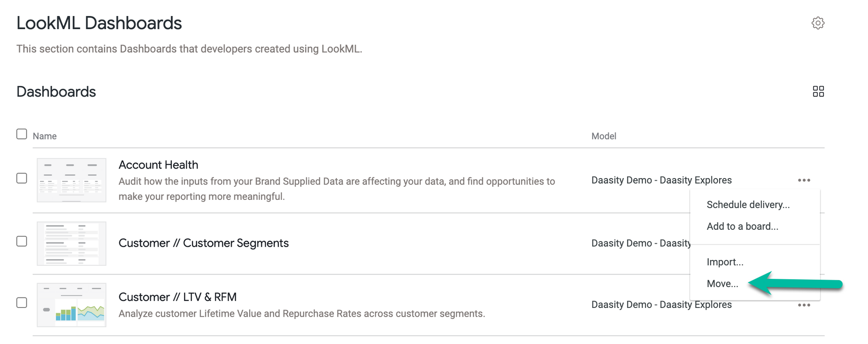Click the Customer Segments thumbnail preview
The image size is (868, 344).
[72, 244]
